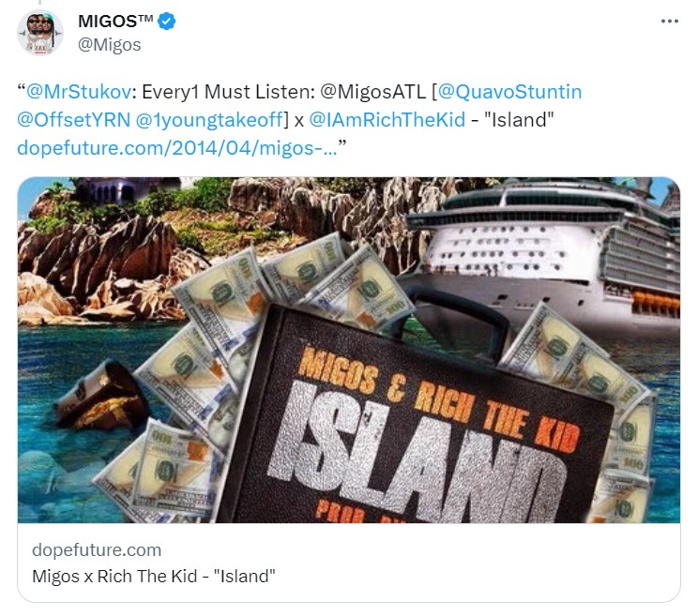The image size is (698, 616).
Task: Click the dopefuture.com domain in link card
Action: [x=97, y=550]
